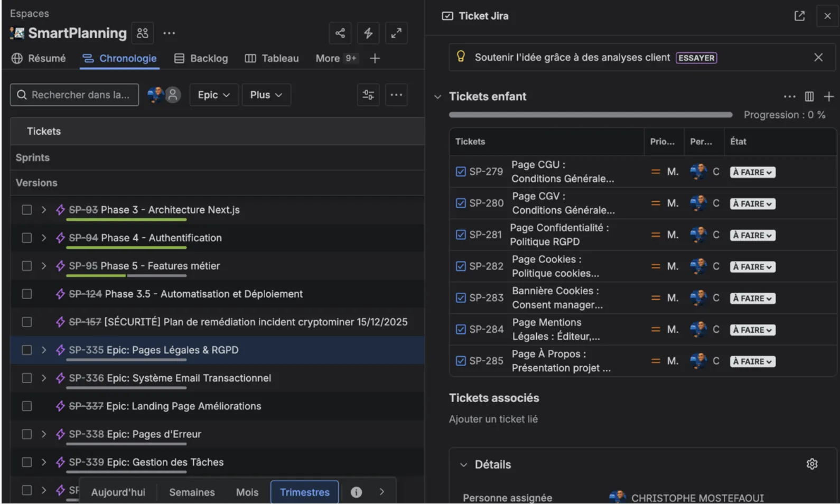Open child tickets three-dots menu
This screenshot has width=840, height=504.
point(789,97)
